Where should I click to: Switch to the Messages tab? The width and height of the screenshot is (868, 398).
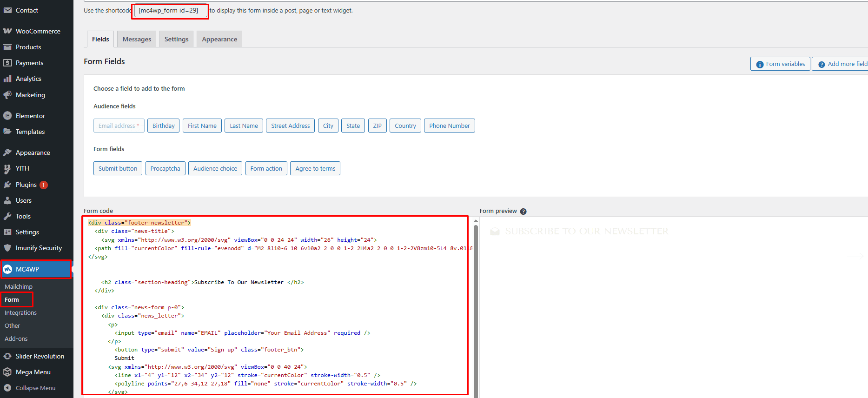[137, 39]
